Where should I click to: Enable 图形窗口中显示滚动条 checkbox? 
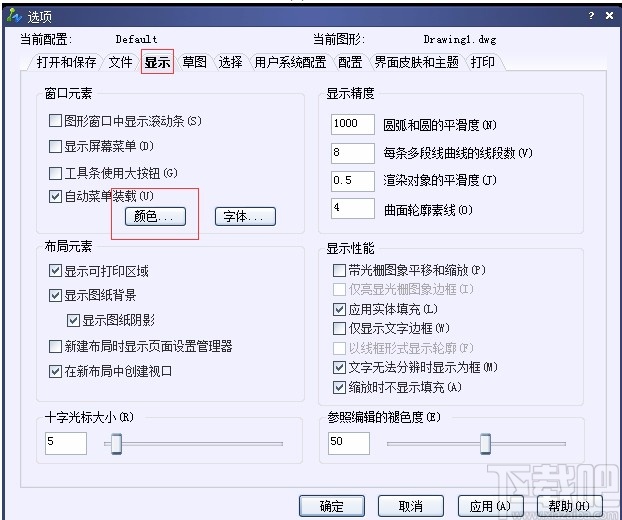point(55,121)
